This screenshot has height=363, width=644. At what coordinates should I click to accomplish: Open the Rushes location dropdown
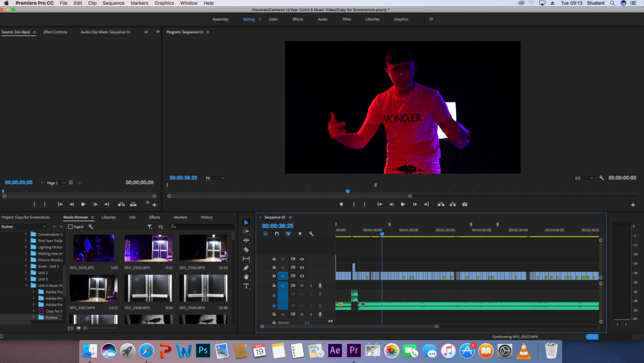23,227
